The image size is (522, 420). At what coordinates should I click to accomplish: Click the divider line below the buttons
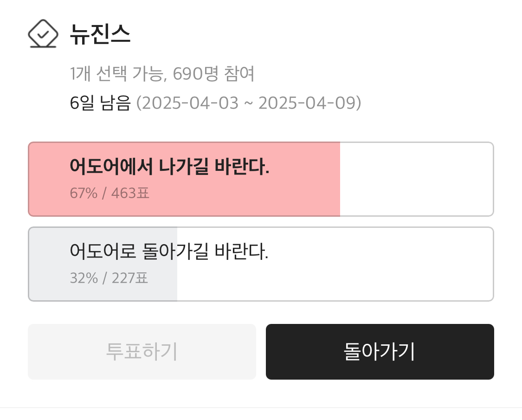click(x=261, y=407)
